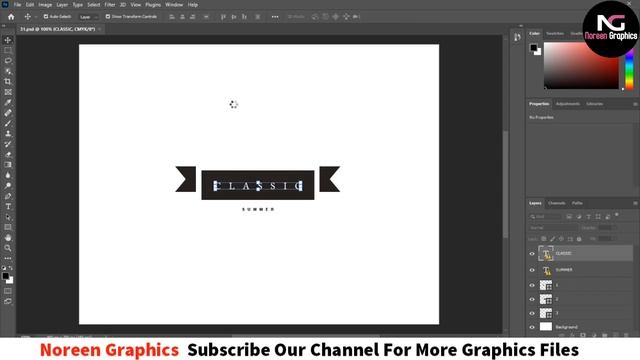Switch to the Libraries tab
Viewport: 640px width, 360px height.
(594, 104)
